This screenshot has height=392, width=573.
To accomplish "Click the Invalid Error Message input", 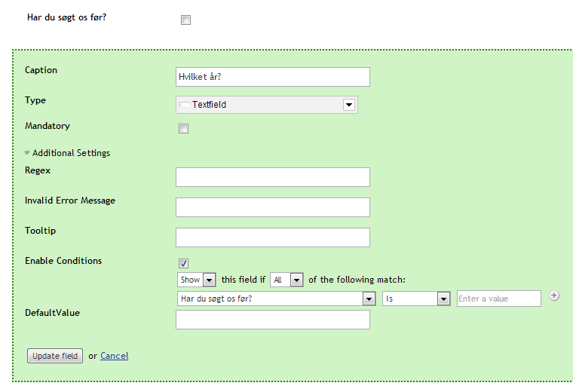I will coord(273,207).
